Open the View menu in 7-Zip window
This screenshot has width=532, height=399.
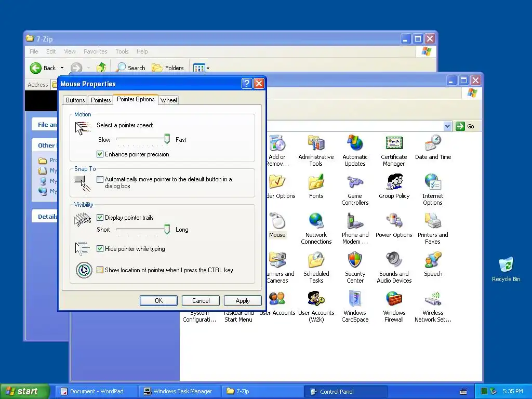[70, 51]
